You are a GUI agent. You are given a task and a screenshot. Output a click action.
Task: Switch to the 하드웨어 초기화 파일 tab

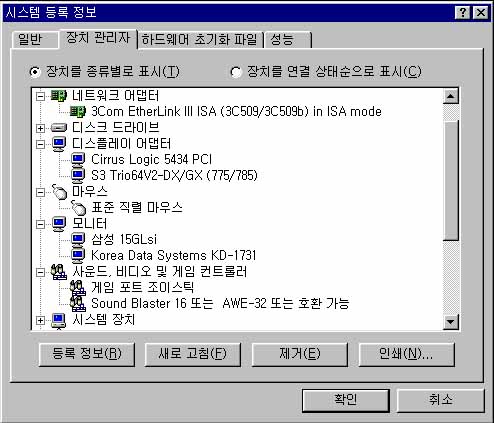200,40
